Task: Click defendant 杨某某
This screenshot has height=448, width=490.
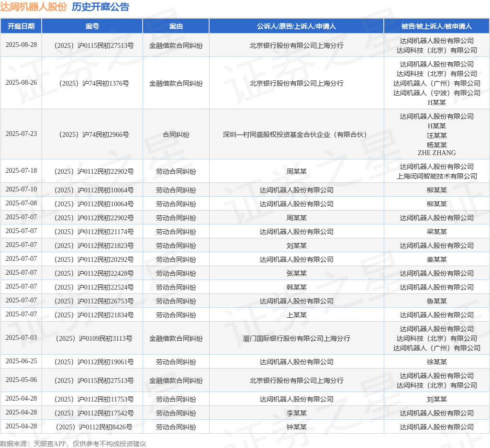Action: tap(436, 145)
